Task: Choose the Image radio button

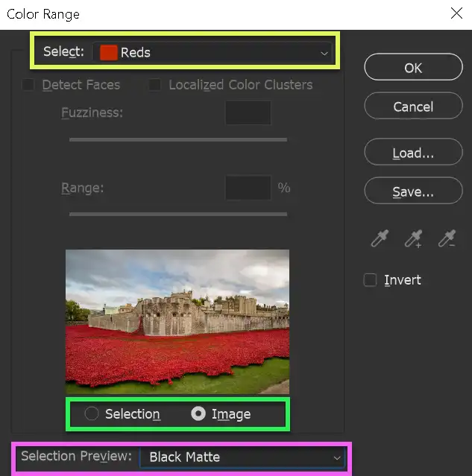Action: pos(198,413)
